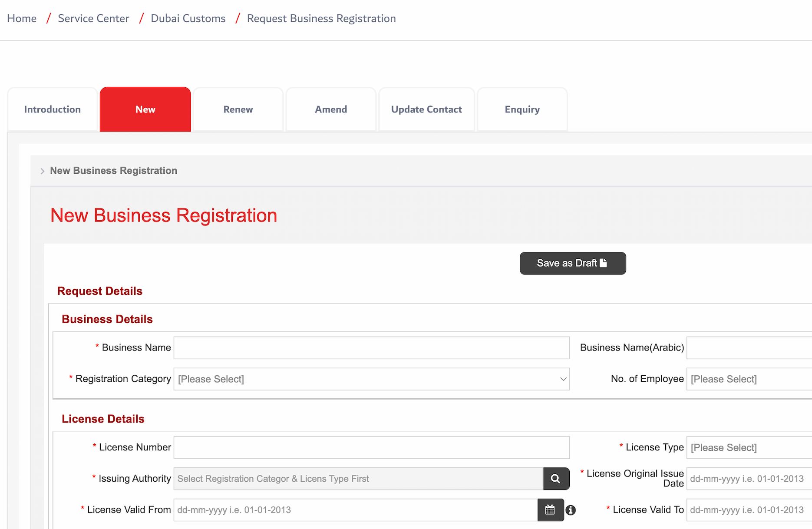Click the red New Business Registration title

point(164,215)
